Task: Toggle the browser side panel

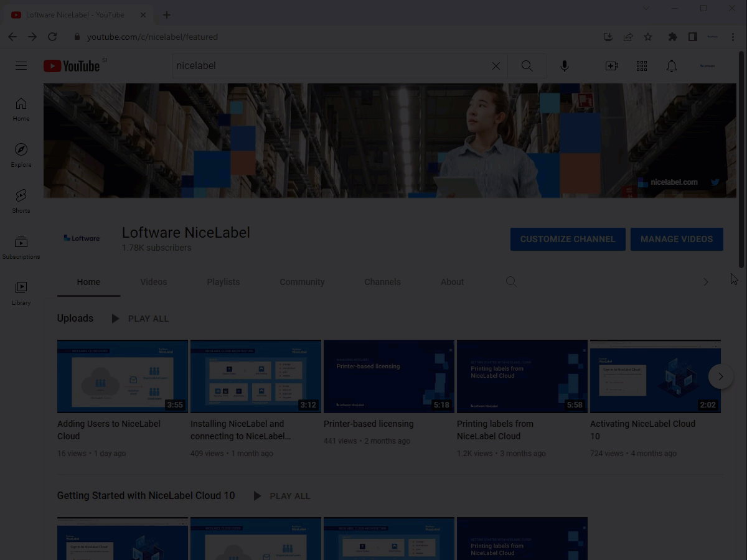Action: (692, 37)
